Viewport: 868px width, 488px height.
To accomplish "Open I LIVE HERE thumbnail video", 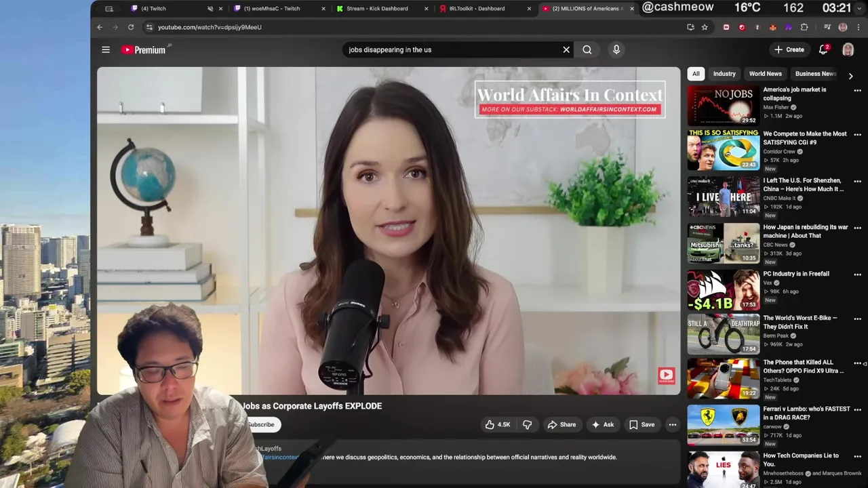I will (x=724, y=197).
